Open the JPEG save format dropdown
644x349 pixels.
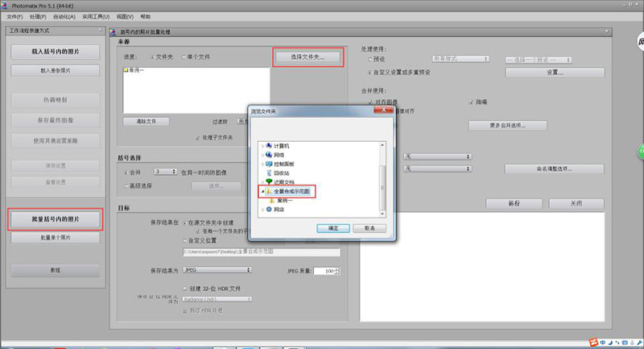[217, 270]
